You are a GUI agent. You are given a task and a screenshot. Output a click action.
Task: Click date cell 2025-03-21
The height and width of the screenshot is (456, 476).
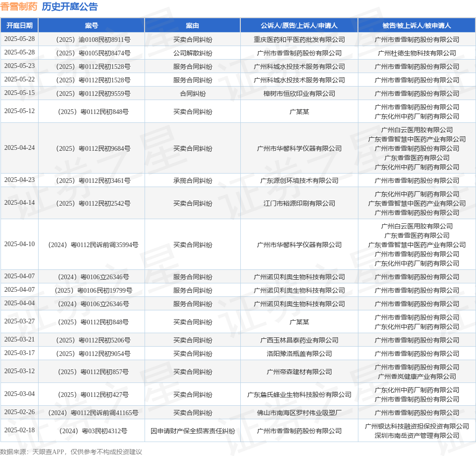(20, 339)
